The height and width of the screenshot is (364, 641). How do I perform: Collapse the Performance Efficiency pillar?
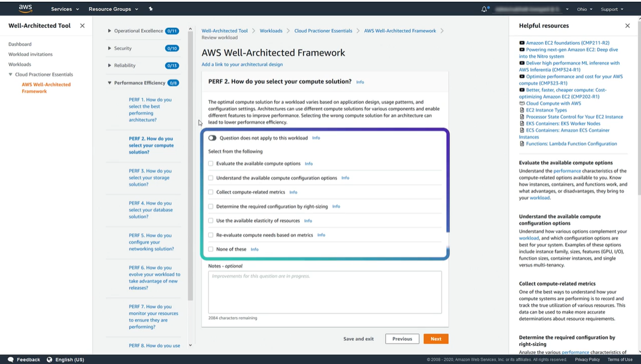click(x=109, y=82)
